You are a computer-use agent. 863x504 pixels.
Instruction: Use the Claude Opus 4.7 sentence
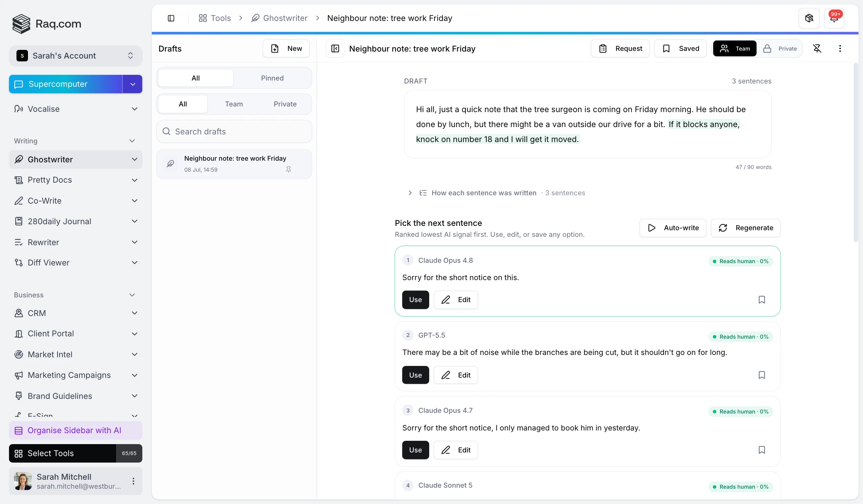[x=416, y=450]
